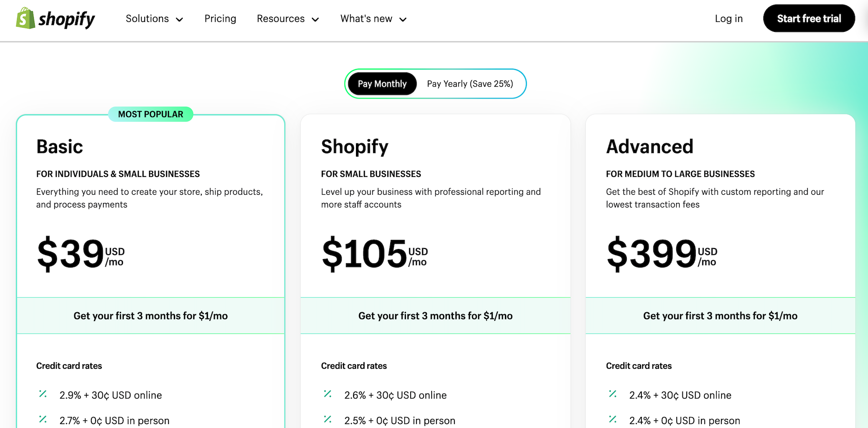Click the Start free trial button
This screenshot has height=428, width=868.
pos(809,19)
